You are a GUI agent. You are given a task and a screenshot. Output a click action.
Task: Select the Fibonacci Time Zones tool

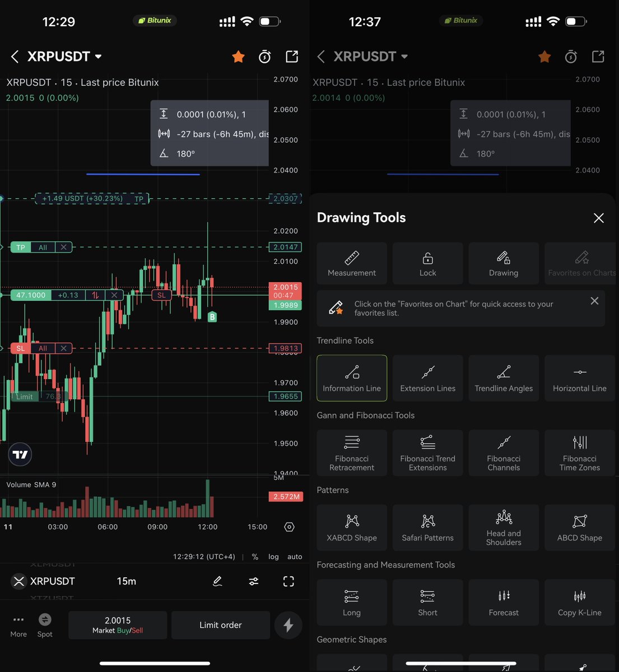(580, 453)
